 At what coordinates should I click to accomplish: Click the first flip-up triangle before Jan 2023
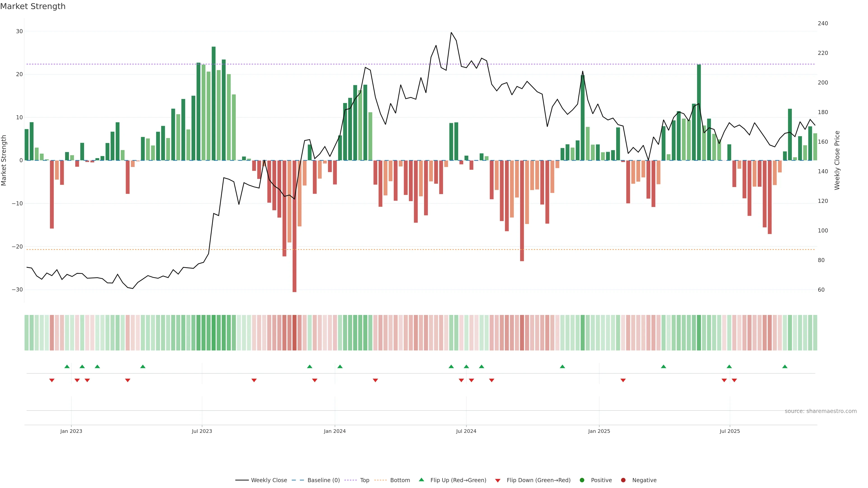click(x=67, y=366)
